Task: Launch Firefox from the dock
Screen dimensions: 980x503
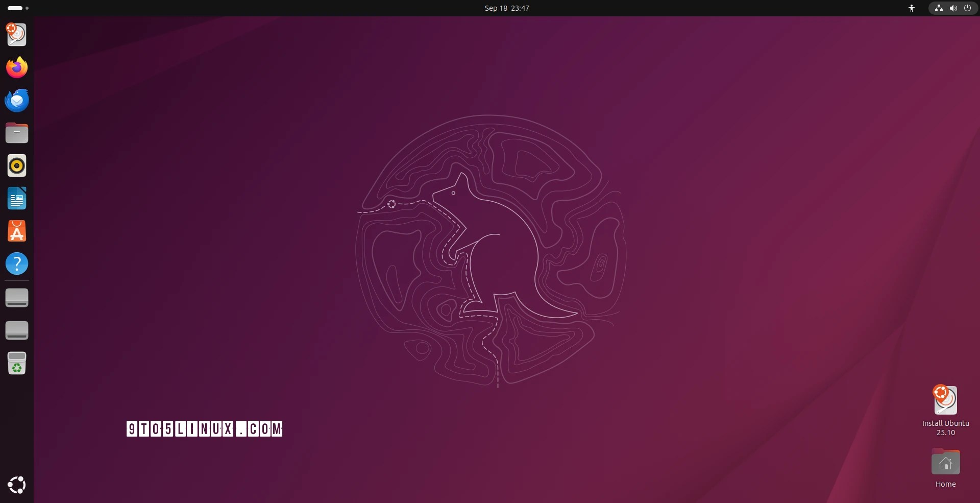Action: pos(17,67)
